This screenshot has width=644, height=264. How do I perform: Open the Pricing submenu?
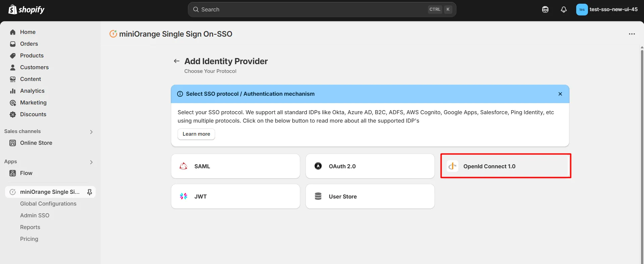(29, 239)
